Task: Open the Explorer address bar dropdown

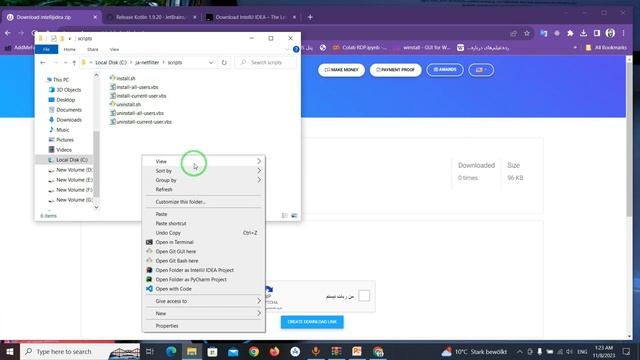Action: [x=211, y=62]
